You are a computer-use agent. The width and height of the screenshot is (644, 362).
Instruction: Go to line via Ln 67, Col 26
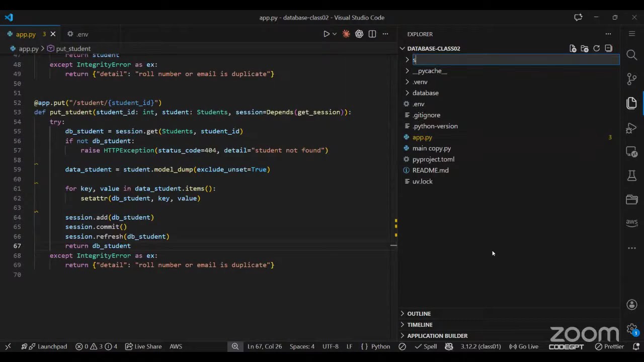point(265,346)
